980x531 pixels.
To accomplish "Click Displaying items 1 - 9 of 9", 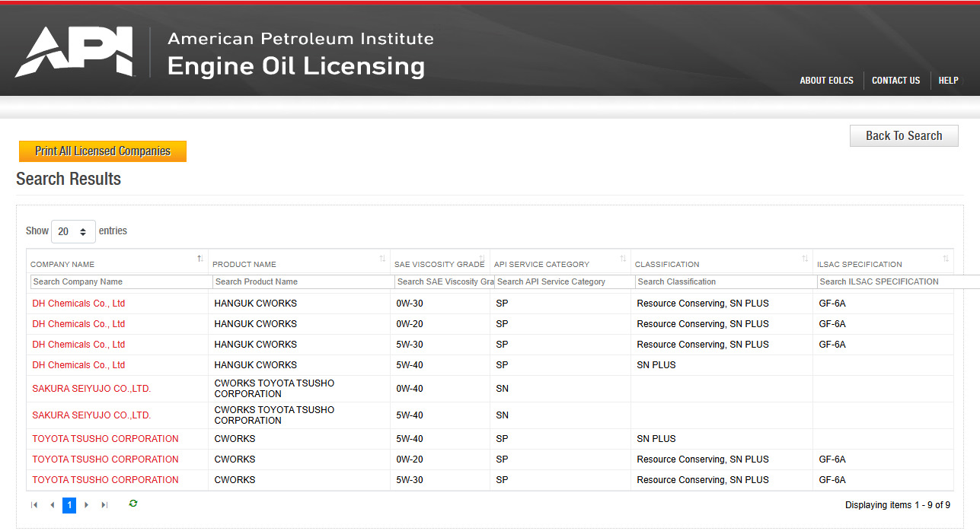I will [x=898, y=505].
